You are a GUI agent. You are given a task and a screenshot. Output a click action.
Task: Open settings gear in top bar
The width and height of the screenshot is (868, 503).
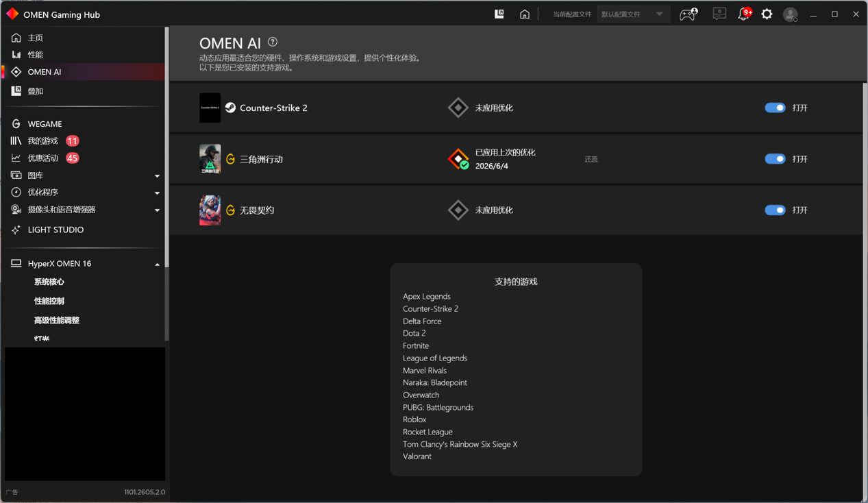pos(767,14)
